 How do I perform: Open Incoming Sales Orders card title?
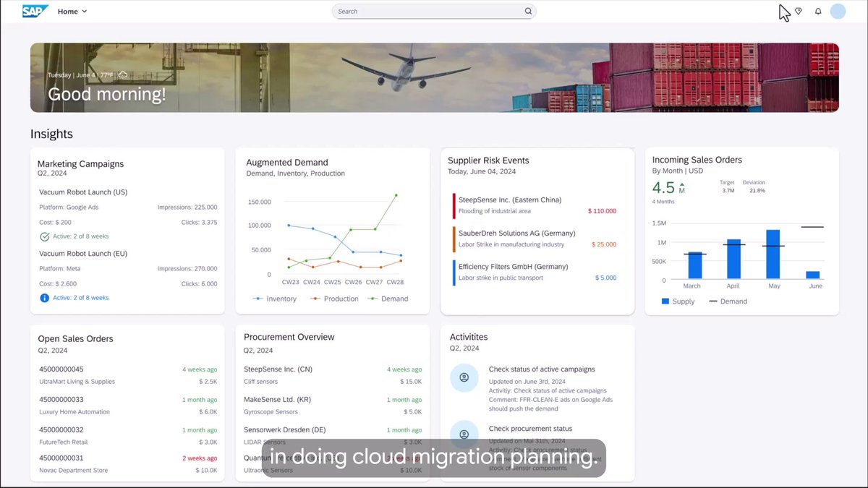(697, 160)
